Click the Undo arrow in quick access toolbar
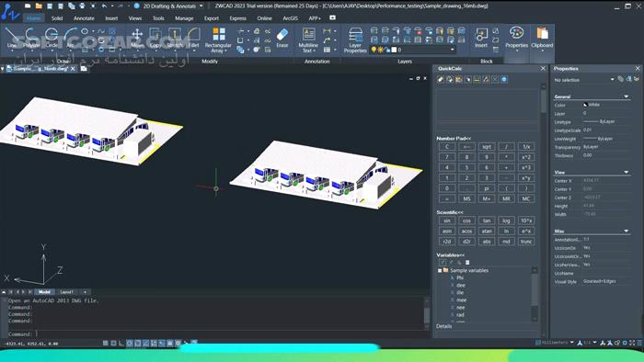 [x=104, y=6]
